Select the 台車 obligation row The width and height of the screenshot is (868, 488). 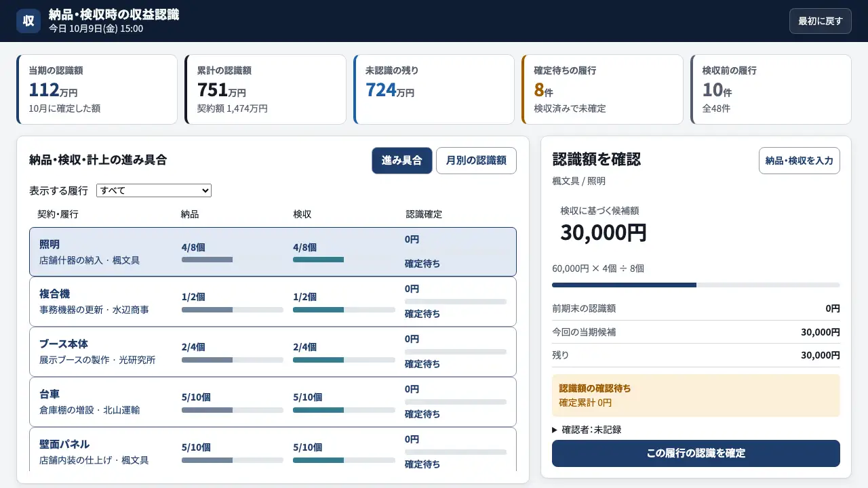point(273,402)
